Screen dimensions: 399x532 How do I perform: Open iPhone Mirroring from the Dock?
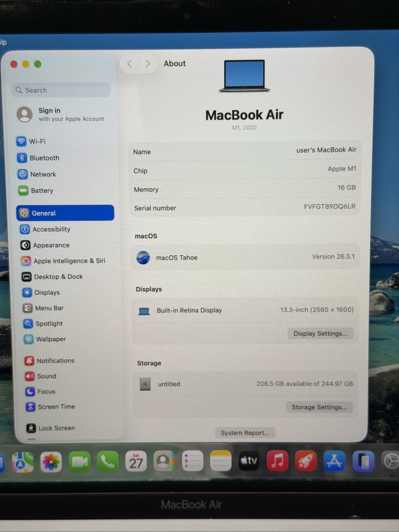point(363,461)
